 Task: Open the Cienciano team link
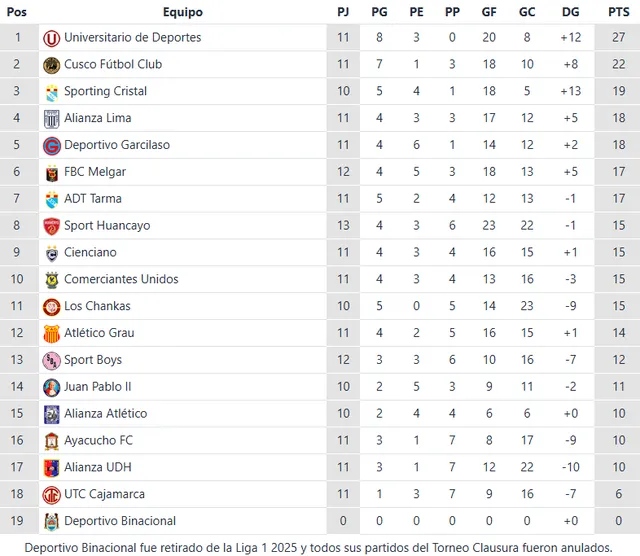(90, 253)
